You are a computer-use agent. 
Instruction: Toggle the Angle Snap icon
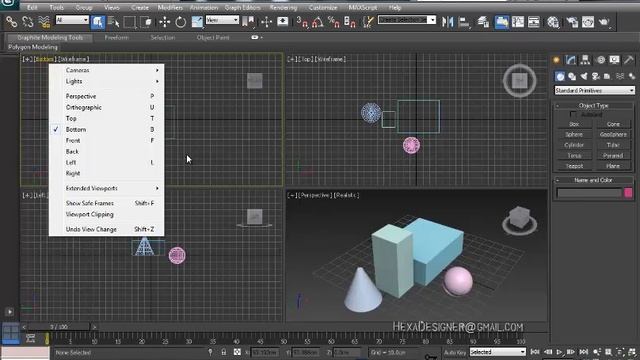[318, 22]
